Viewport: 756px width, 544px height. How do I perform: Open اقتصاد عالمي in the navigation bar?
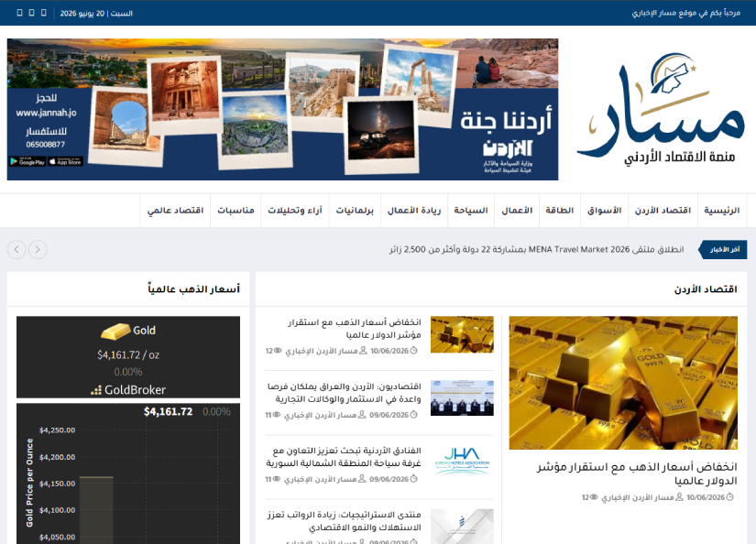pos(176,211)
